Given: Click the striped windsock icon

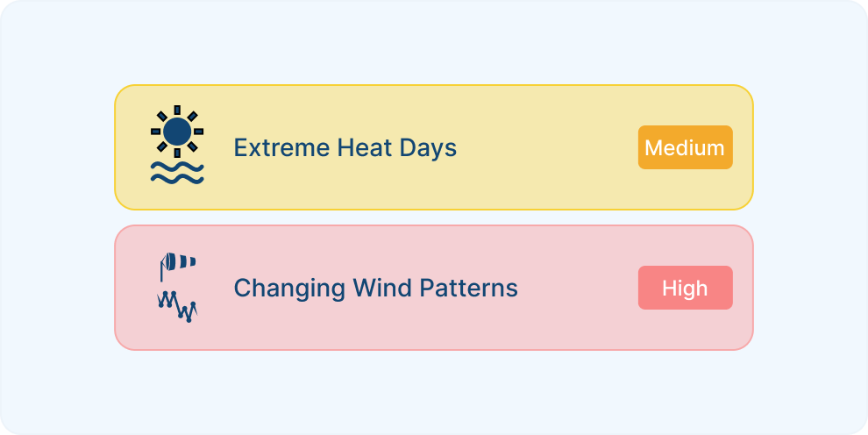Looking at the screenshot, I should coord(177,267).
